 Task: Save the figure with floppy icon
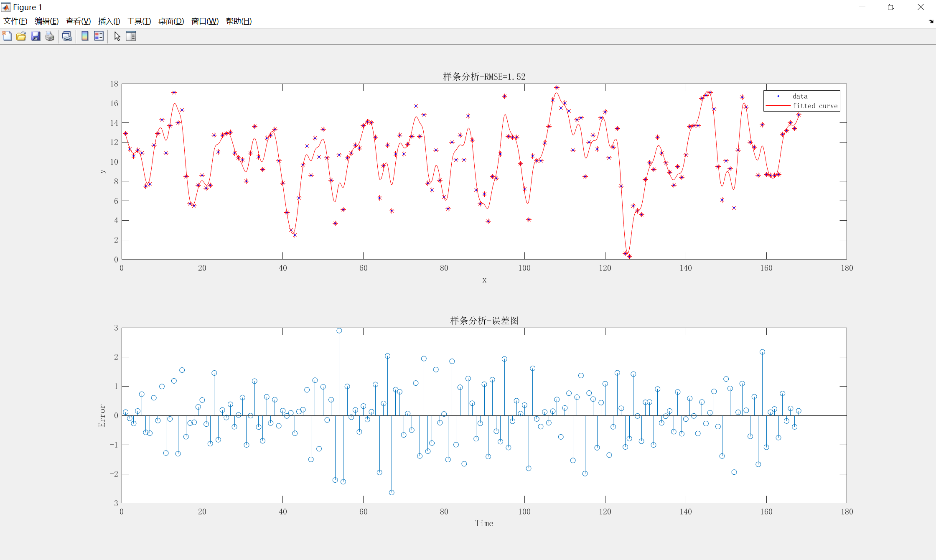point(36,36)
